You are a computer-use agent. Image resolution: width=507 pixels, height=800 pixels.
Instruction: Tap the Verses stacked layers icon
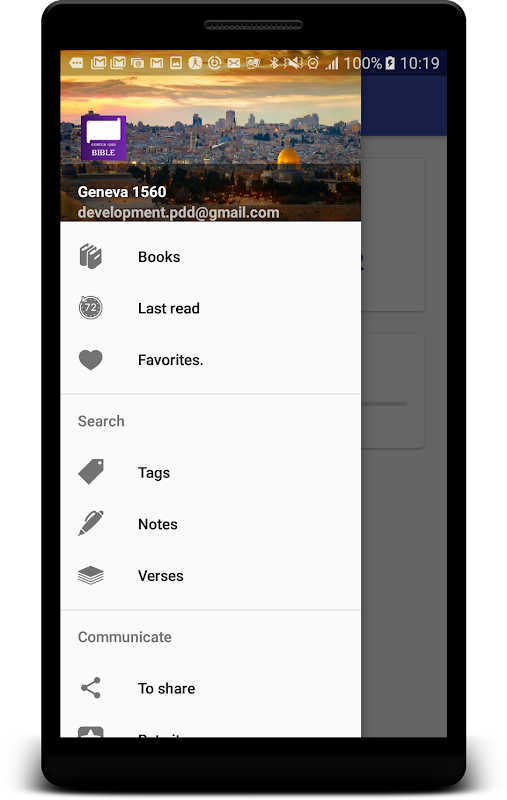(x=91, y=576)
